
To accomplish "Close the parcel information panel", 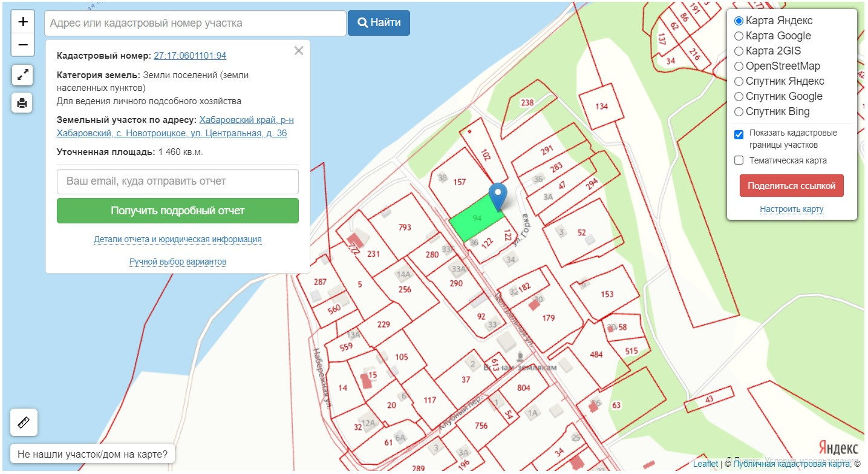I will [x=298, y=51].
